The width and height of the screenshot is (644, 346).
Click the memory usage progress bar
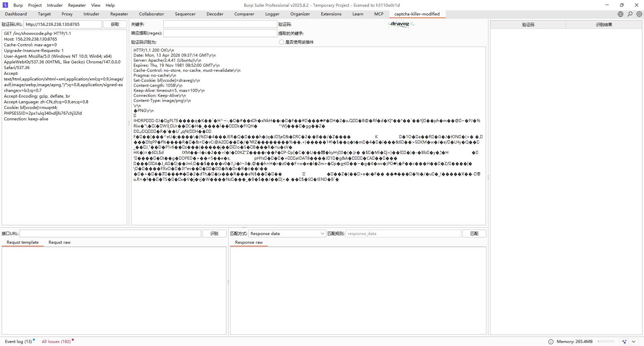click(606, 342)
